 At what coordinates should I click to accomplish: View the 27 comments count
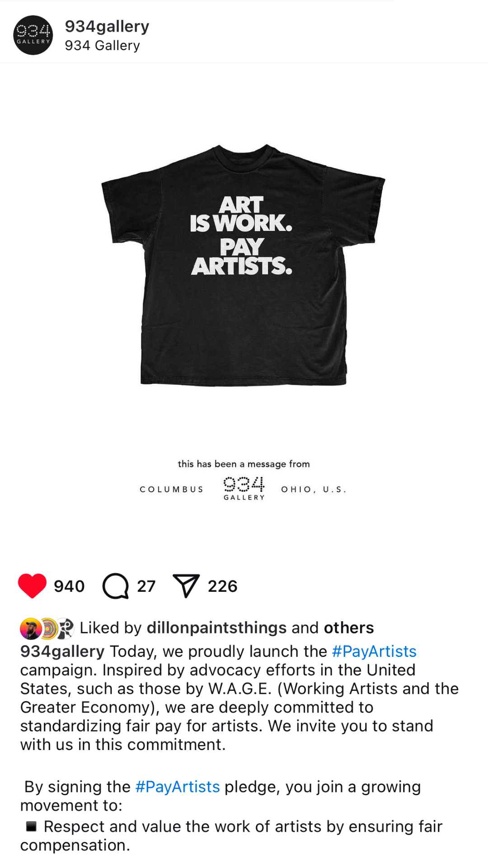(146, 586)
